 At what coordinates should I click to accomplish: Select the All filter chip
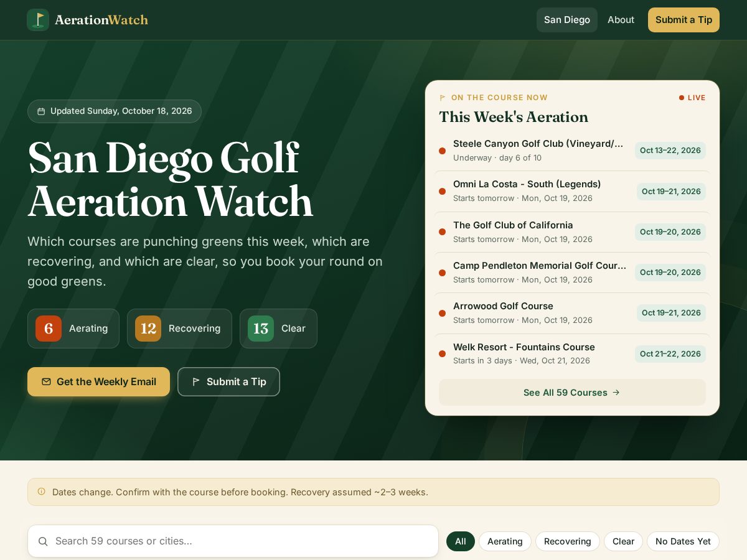461,541
